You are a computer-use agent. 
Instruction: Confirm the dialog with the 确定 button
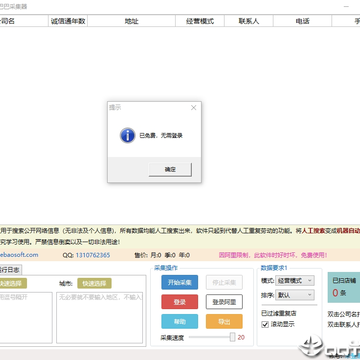(170, 169)
